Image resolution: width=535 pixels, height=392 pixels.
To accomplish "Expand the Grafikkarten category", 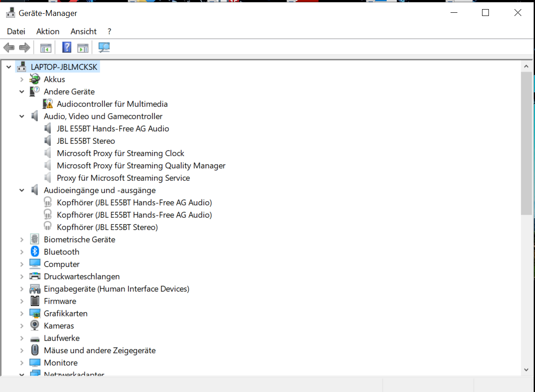I will point(22,314).
